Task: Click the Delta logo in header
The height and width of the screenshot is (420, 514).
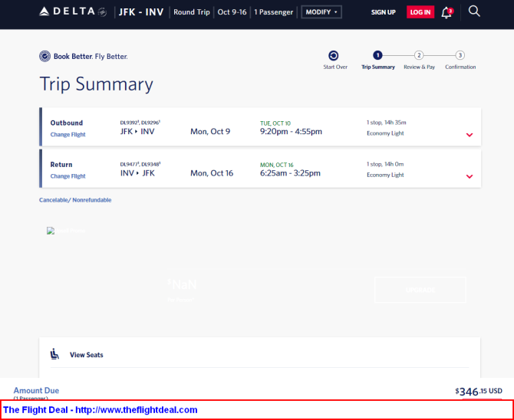Action: pos(73,11)
